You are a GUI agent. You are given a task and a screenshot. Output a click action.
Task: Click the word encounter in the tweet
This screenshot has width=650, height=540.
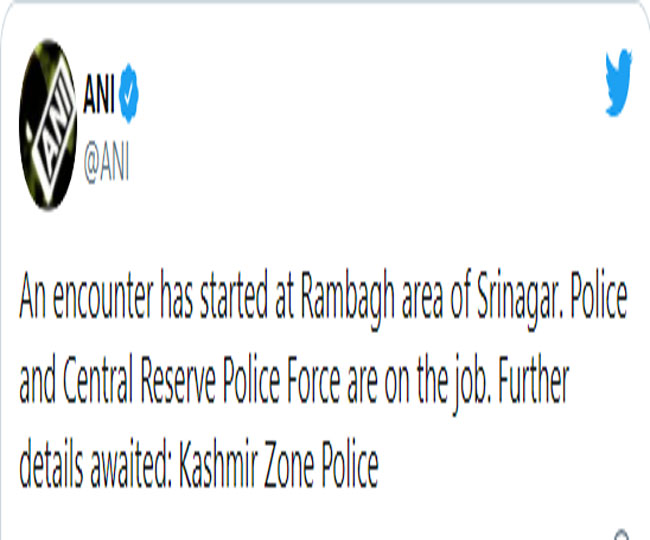[x=103, y=297]
